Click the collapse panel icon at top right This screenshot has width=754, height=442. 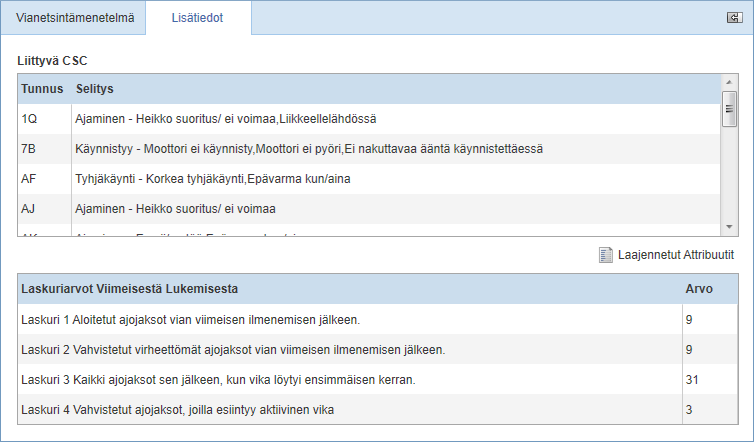coord(734,18)
